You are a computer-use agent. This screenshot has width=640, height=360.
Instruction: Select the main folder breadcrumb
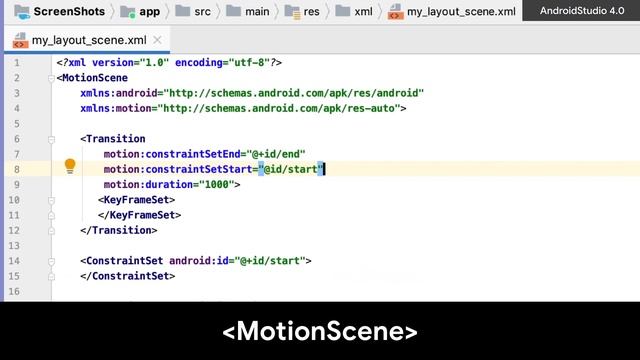coord(247,11)
